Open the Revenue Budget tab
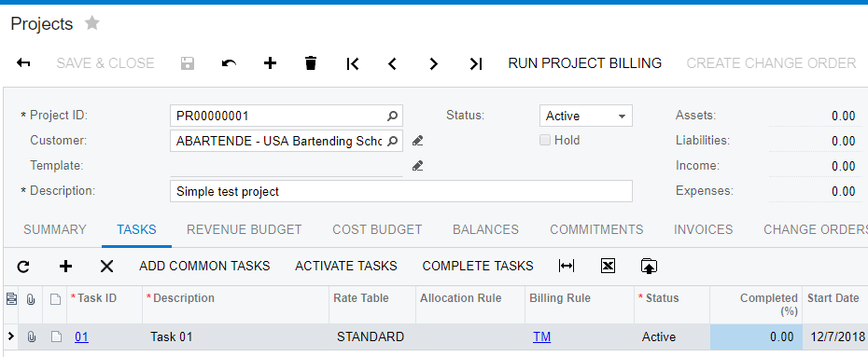 (245, 229)
